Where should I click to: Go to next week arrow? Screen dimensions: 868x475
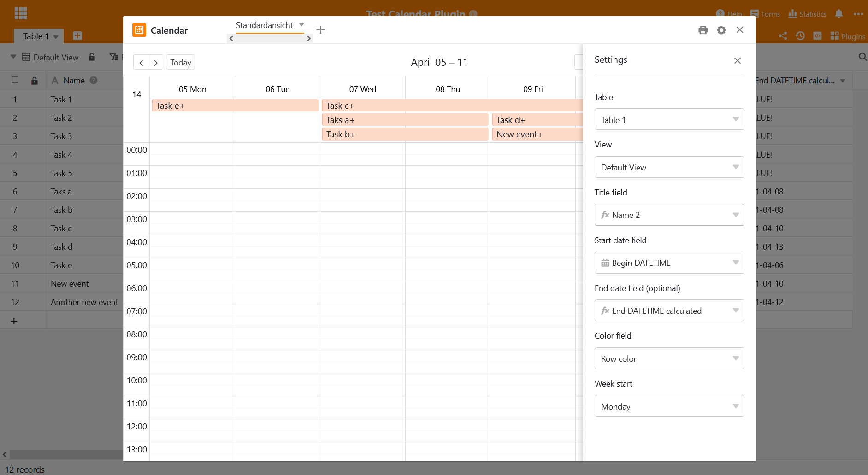[x=156, y=63]
